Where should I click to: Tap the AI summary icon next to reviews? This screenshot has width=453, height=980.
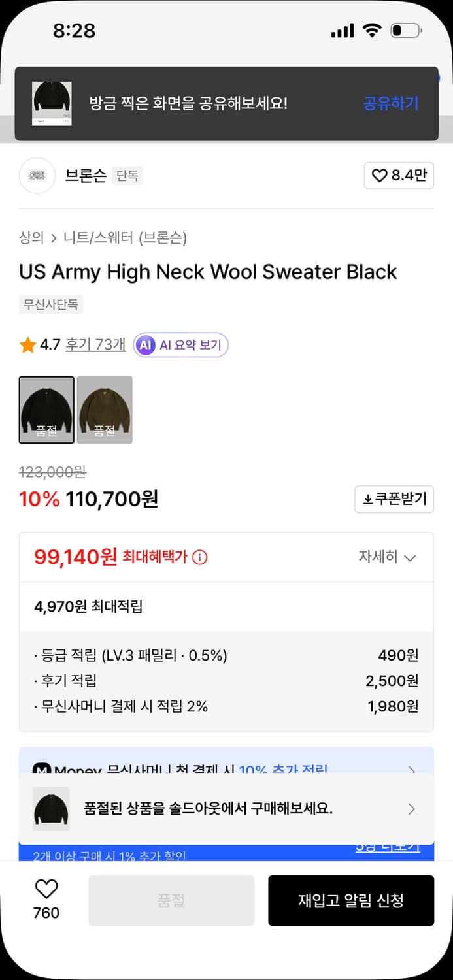[x=146, y=345]
